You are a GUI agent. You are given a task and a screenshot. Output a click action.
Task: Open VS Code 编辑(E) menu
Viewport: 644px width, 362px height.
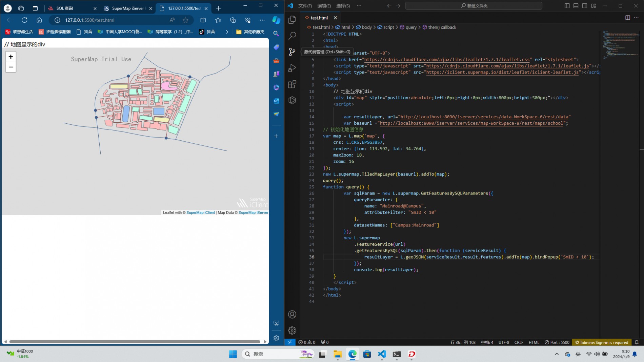(324, 6)
